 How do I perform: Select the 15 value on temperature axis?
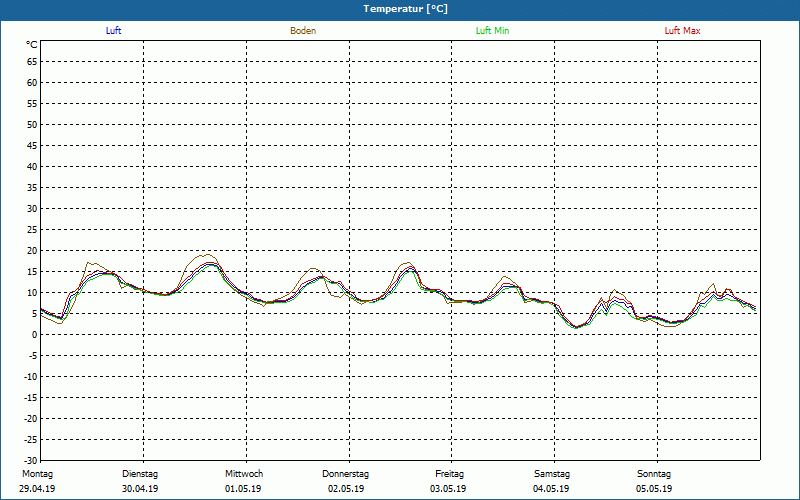pyautogui.click(x=32, y=271)
